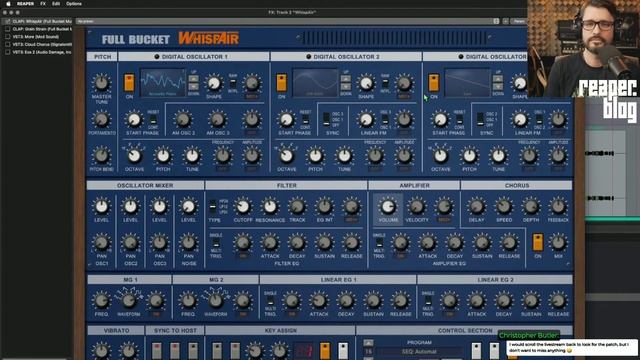Select VST3 Eos 2 (Audio Damage) in FX list
640x360 pixels.
[x=42, y=52]
